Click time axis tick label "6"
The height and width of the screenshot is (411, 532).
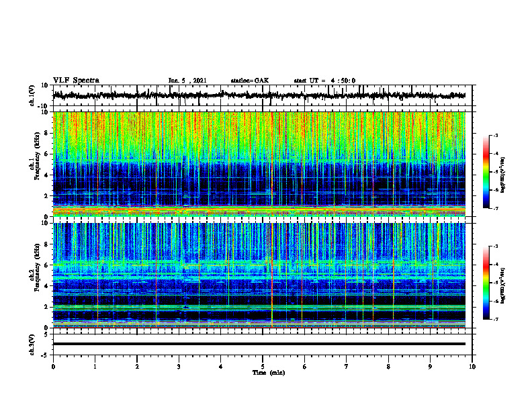(x=305, y=367)
